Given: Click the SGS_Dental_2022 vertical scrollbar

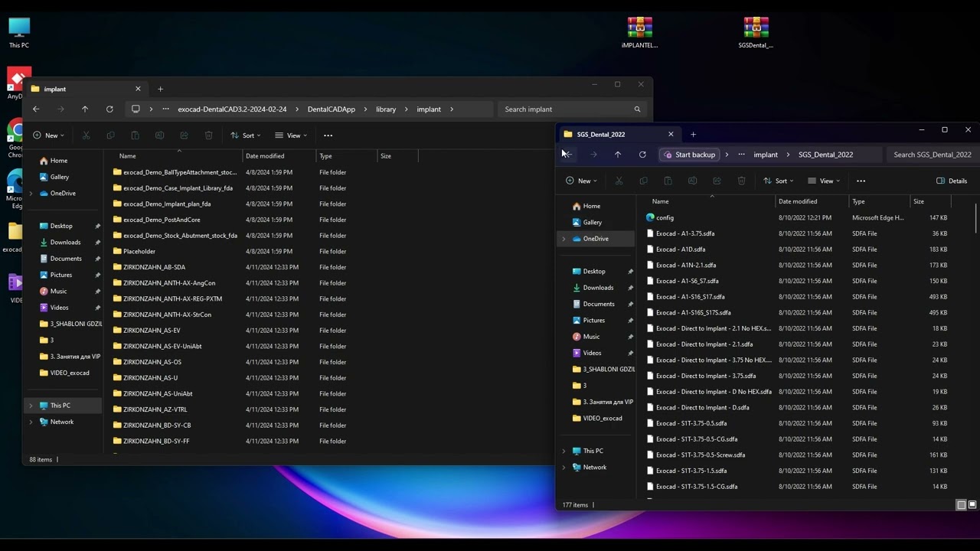Looking at the screenshot, I should coord(976,218).
